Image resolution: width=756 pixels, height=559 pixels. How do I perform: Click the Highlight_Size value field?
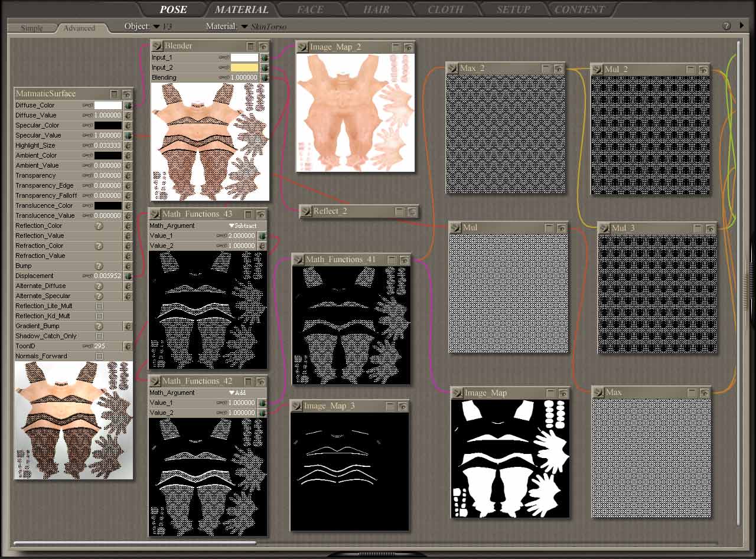pos(107,145)
